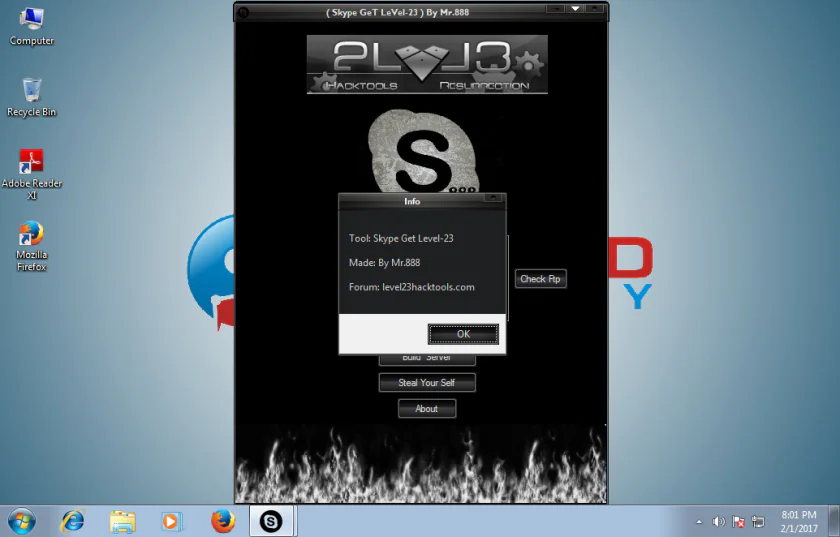Close the Info dialog via title button
The image size is (840, 537).
click(x=493, y=198)
